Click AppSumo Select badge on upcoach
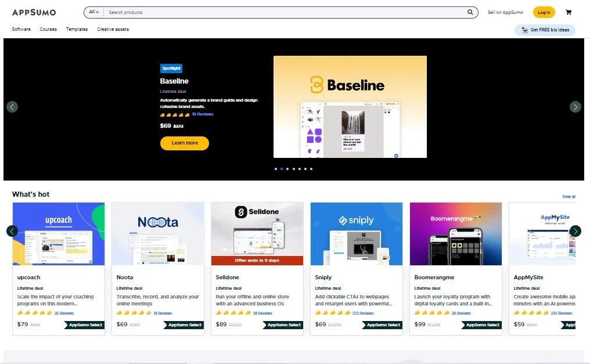Viewport: 590px width, 364px height. [84, 325]
